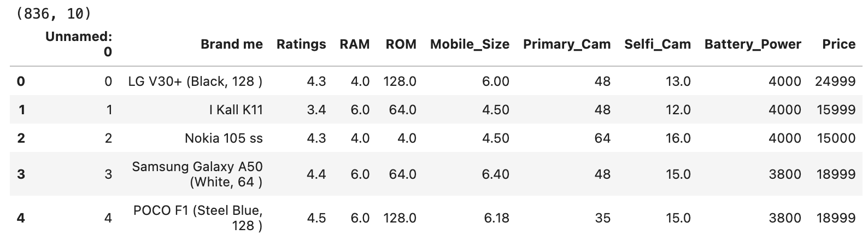868x246 pixels.
Task: Click the Brand me column header
Action: [x=231, y=44]
